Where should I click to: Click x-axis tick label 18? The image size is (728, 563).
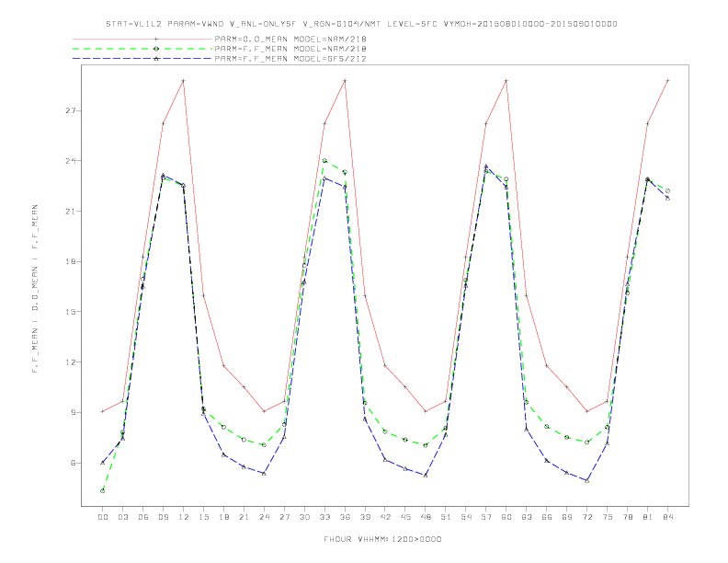click(x=223, y=517)
